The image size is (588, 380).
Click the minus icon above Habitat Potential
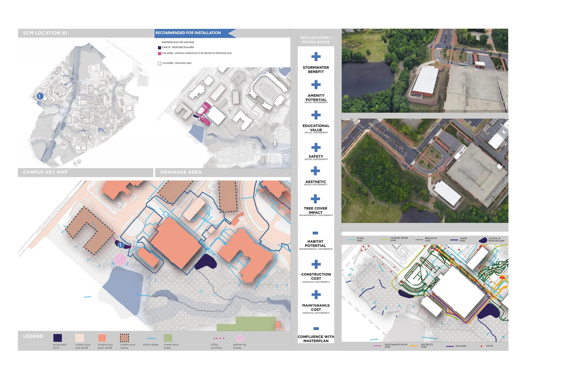pos(315,233)
